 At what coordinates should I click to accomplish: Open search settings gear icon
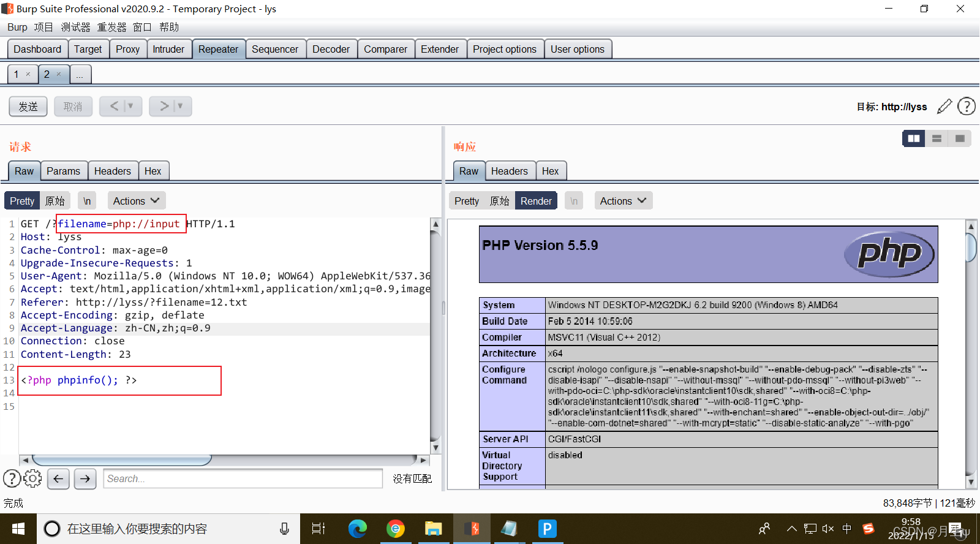click(x=32, y=478)
